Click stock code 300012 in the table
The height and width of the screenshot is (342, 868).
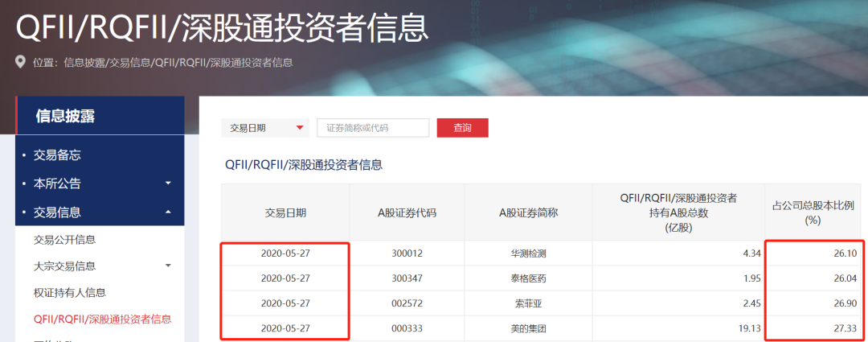tap(407, 253)
